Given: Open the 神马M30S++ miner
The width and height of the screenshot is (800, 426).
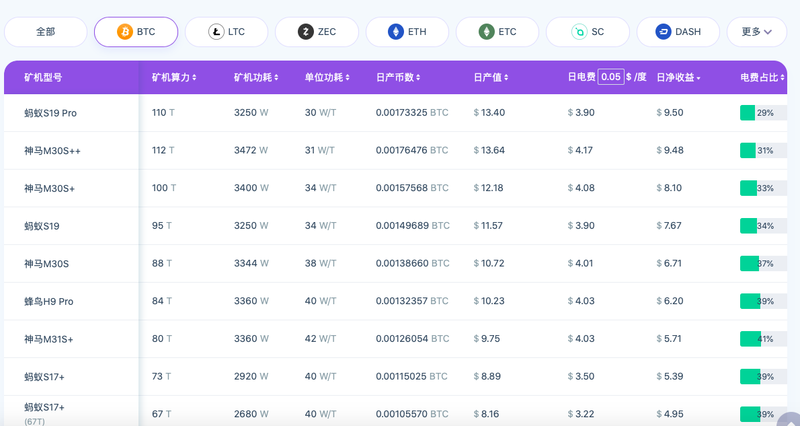Looking at the screenshot, I should point(52,151).
